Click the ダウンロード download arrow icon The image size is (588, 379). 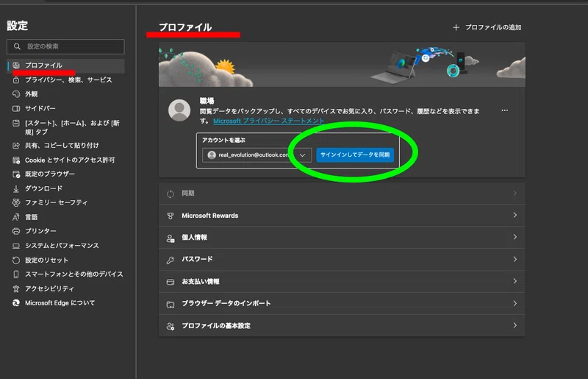[16, 188]
